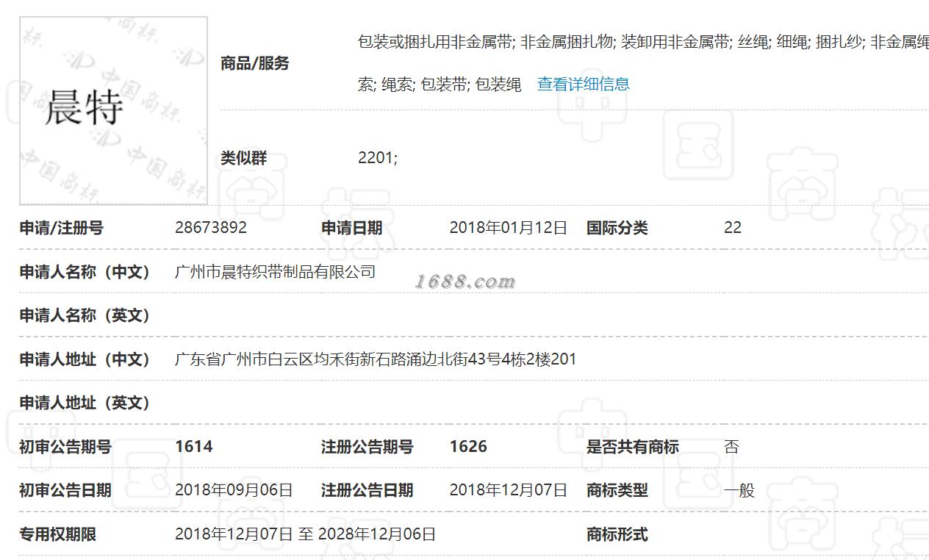This screenshot has width=929, height=560.
Task: Open the 查看详细信息 link
Action: (584, 85)
